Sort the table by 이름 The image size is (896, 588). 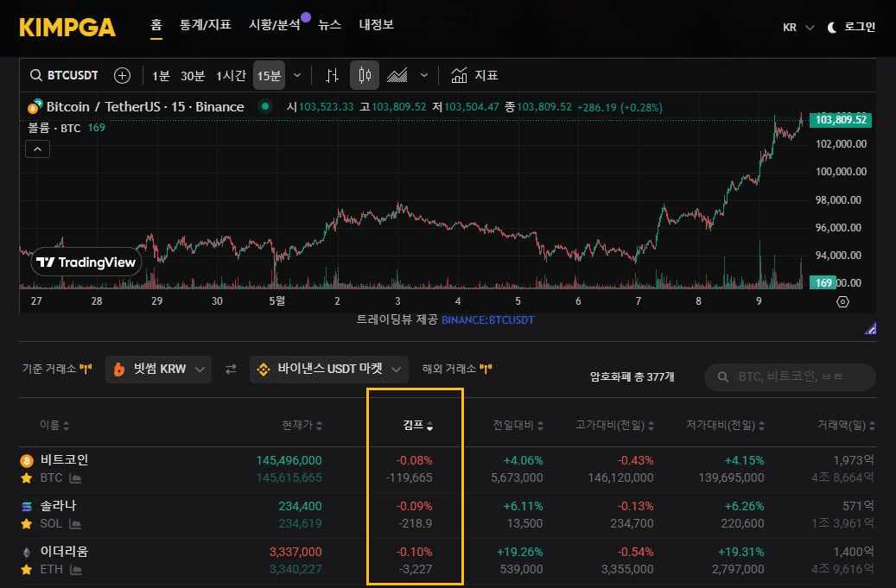tap(54, 426)
